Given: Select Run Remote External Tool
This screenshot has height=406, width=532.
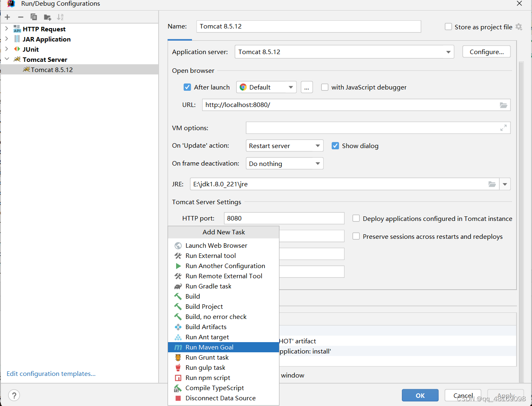Looking at the screenshot, I should tap(223, 276).
